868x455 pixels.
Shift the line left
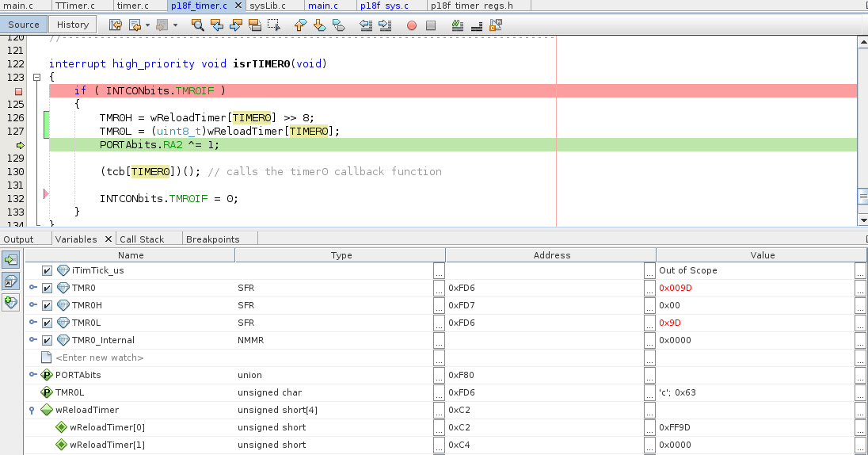point(365,25)
